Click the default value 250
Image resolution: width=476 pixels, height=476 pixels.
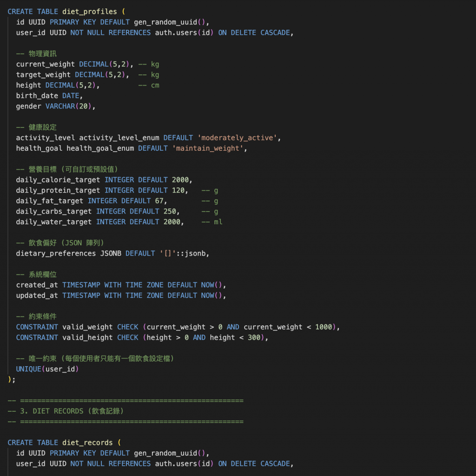coord(170,212)
